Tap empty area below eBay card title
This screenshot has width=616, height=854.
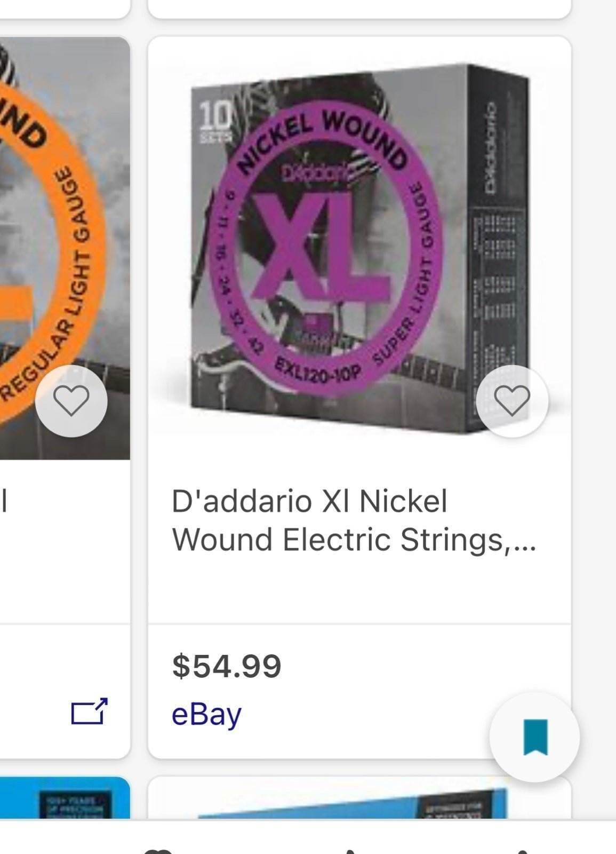coord(359,590)
